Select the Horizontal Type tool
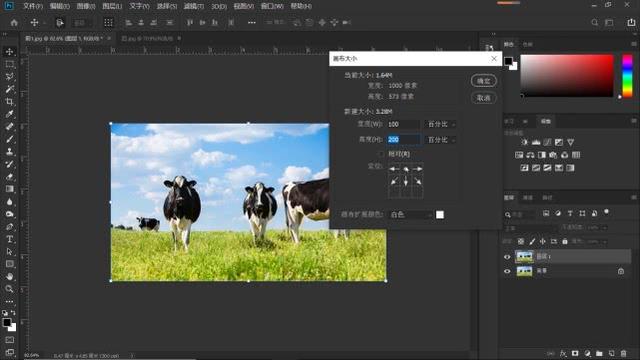640x360 pixels. click(x=9, y=239)
